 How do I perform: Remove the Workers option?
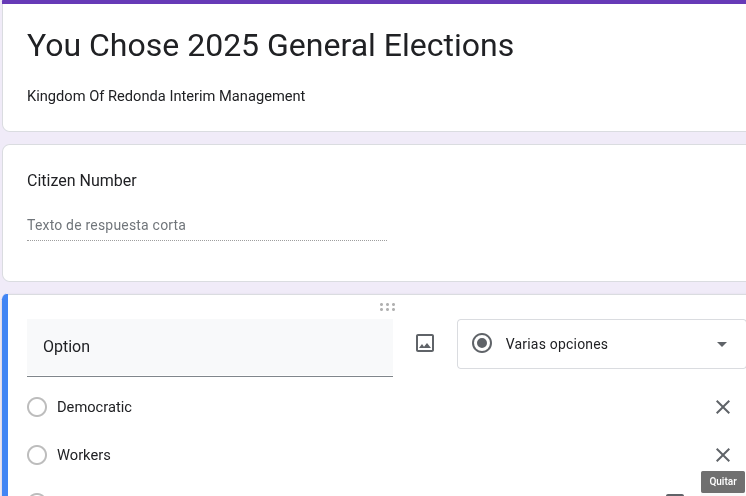coord(723,455)
